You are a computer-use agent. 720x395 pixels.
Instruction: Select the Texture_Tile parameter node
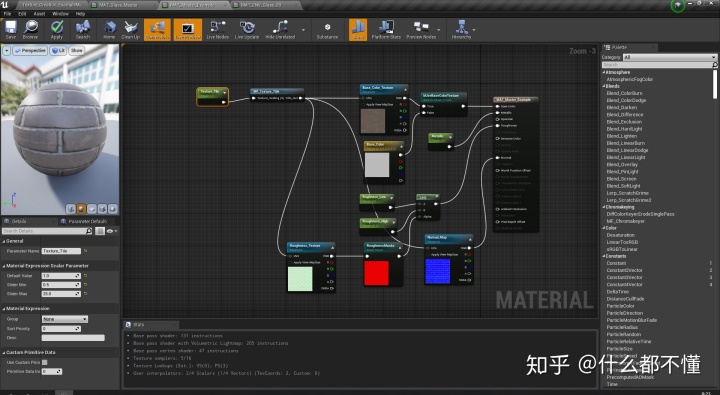tap(213, 97)
